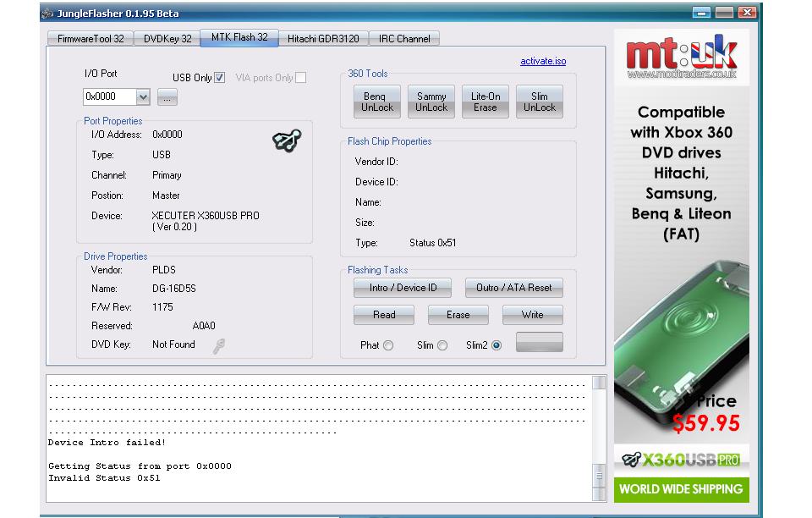Click the Read button
Image resolution: width=812 pixels, height=518 pixels.
[384, 315]
